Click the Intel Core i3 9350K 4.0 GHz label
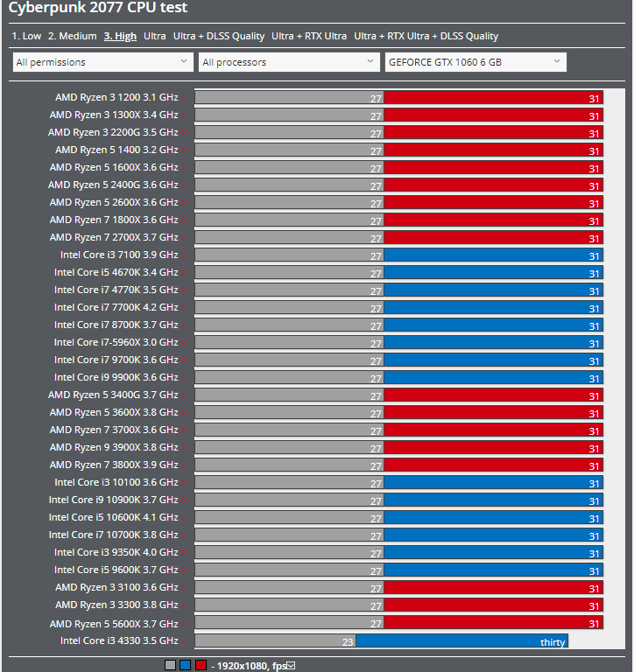 116,553
